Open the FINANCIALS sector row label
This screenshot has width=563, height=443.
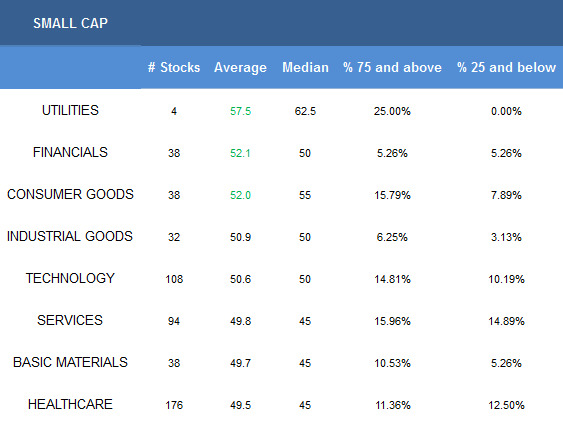coord(70,152)
